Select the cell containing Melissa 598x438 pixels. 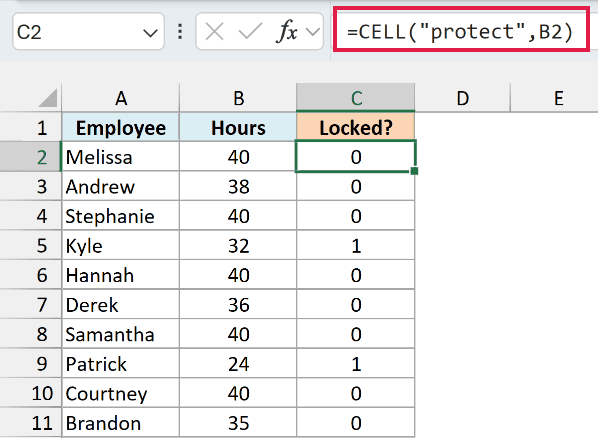coord(121,157)
